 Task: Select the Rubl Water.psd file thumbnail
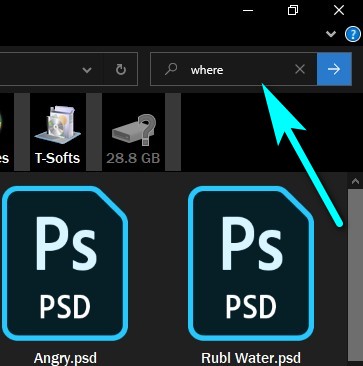click(251, 263)
